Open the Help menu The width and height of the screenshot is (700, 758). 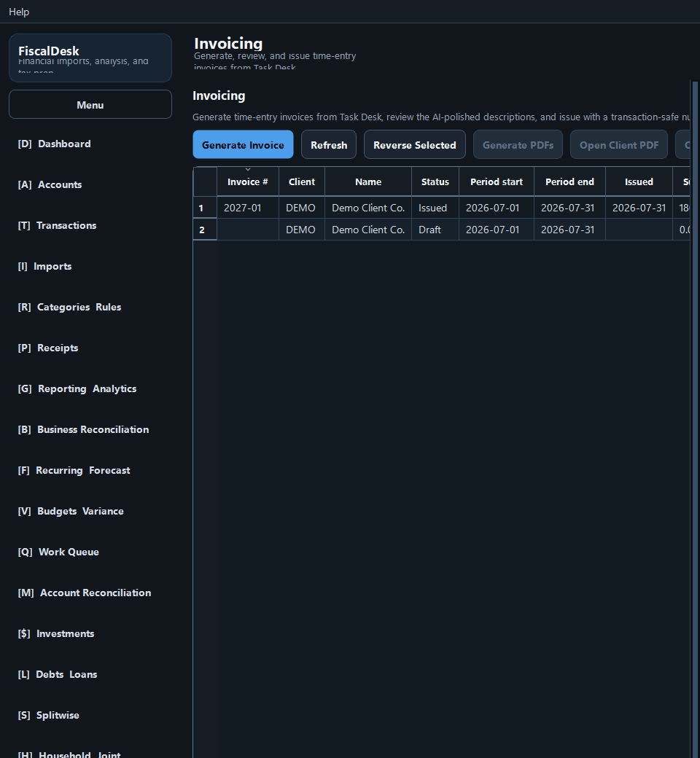[x=19, y=12]
